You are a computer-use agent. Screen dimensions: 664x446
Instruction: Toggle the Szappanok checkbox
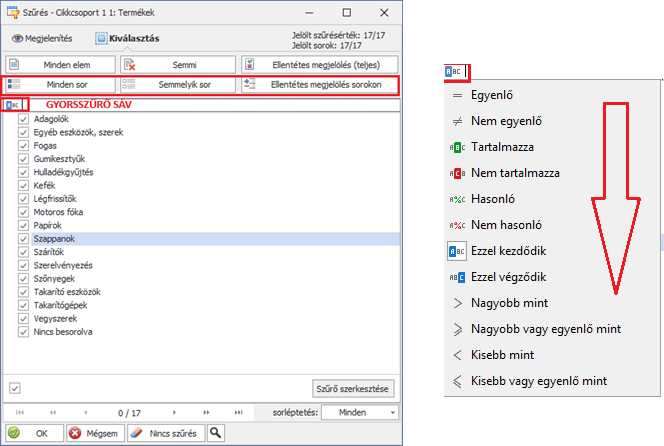[x=24, y=239]
